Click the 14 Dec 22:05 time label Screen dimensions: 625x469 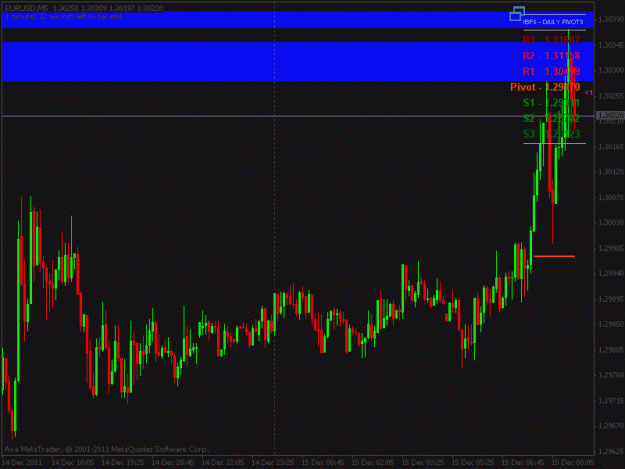[x=223, y=463]
